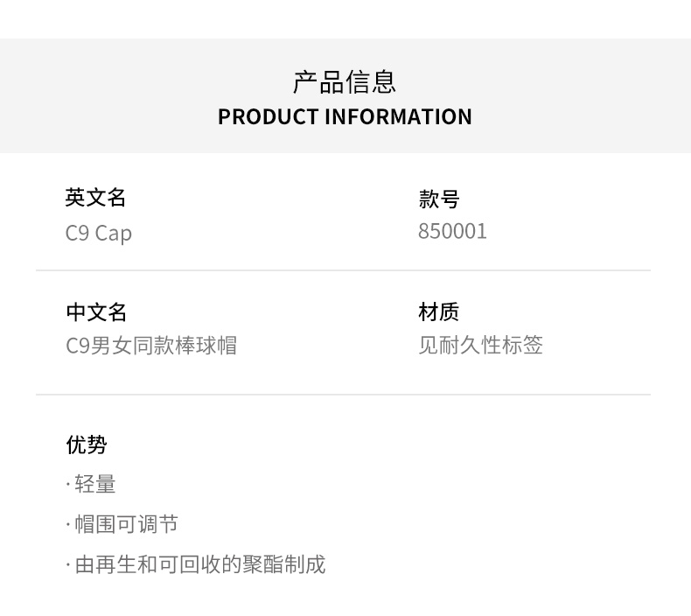Click the 轻量 advantage item
Screen dimensions: 691x616
click(x=95, y=485)
